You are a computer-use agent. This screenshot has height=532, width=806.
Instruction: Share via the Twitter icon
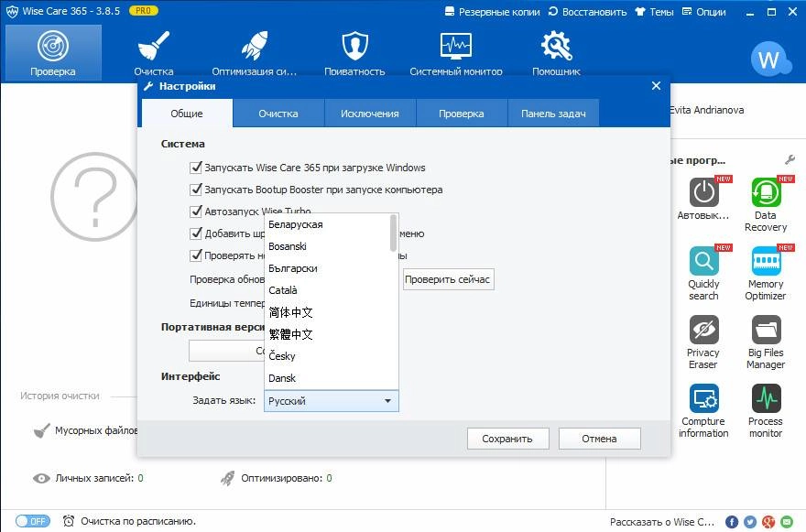pos(750,522)
